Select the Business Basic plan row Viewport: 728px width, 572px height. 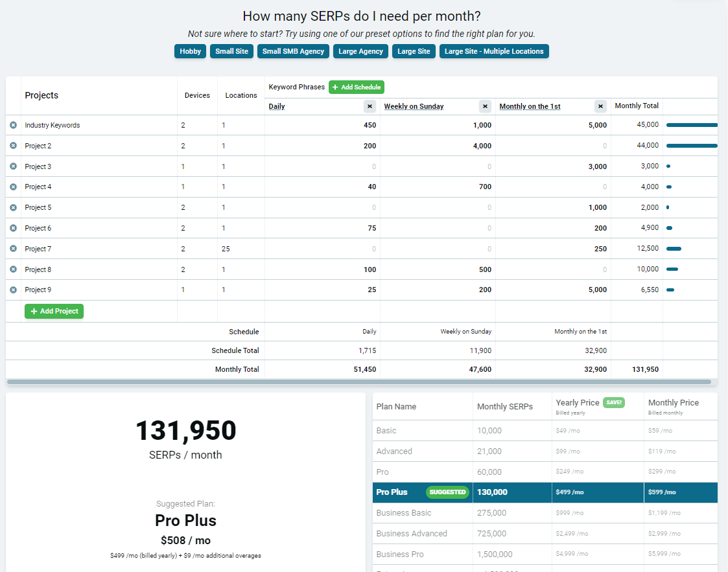coord(545,513)
